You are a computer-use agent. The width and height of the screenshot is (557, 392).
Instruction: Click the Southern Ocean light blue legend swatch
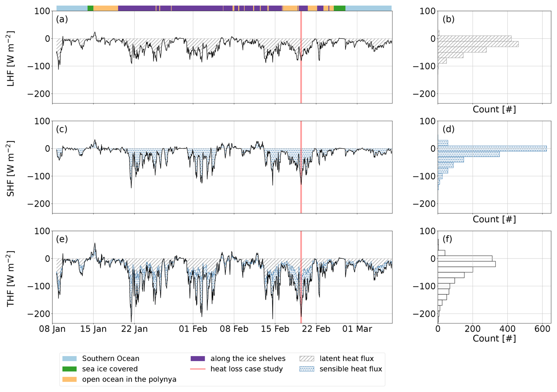(69, 358)
